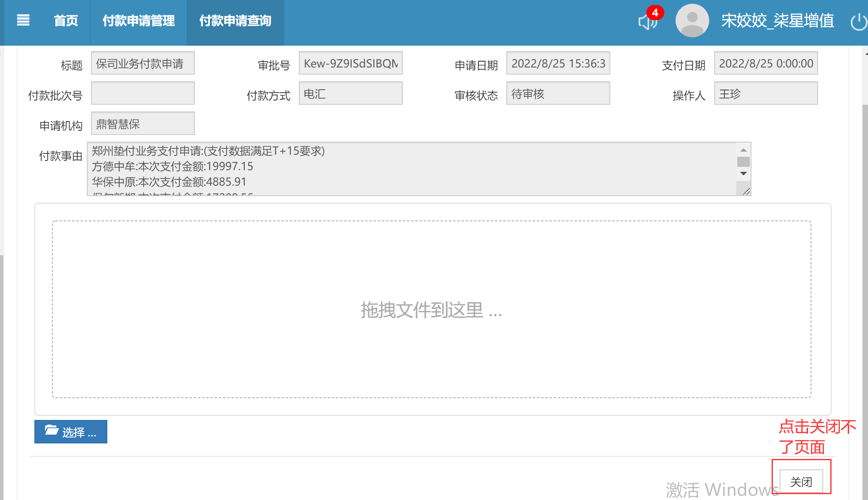Click the 付款事由 textarea resize handle
The width and height of the screenshot is (868, 500).
click(x=746, y=192)
